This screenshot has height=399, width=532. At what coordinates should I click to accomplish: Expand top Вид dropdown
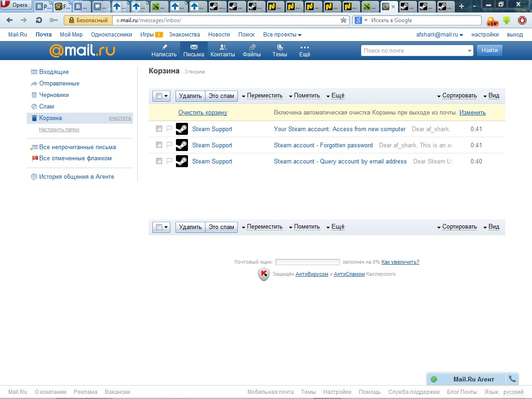pos(491,96)
